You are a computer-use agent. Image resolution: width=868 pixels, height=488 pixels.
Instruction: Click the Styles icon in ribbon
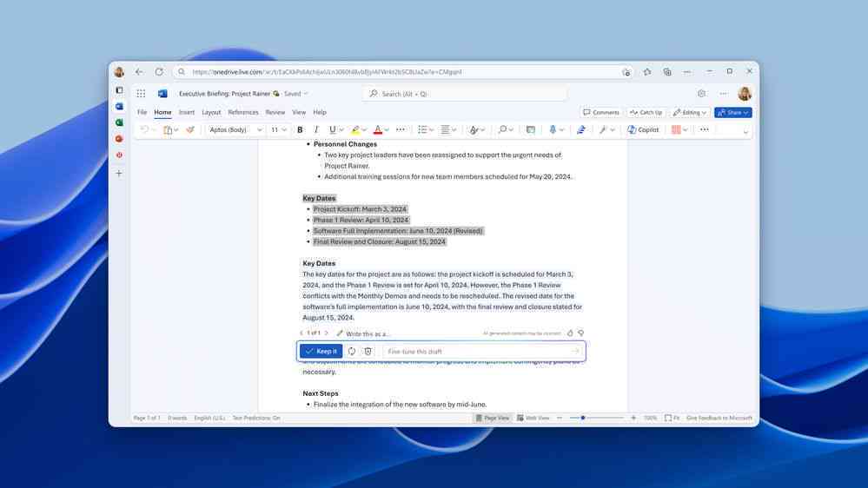(474, 129)
